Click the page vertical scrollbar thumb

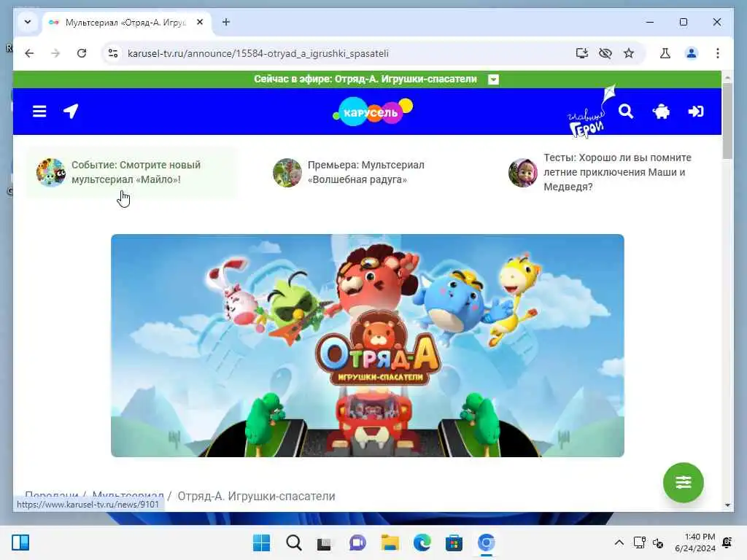[x=727, y=121]
